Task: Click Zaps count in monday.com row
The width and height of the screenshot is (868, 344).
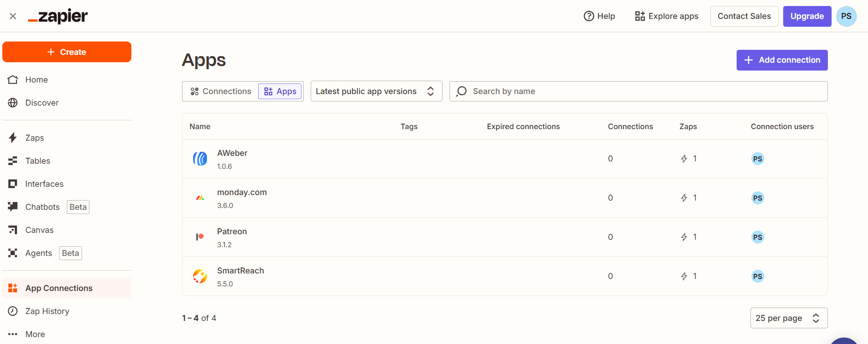Action: tap(689, 198)
